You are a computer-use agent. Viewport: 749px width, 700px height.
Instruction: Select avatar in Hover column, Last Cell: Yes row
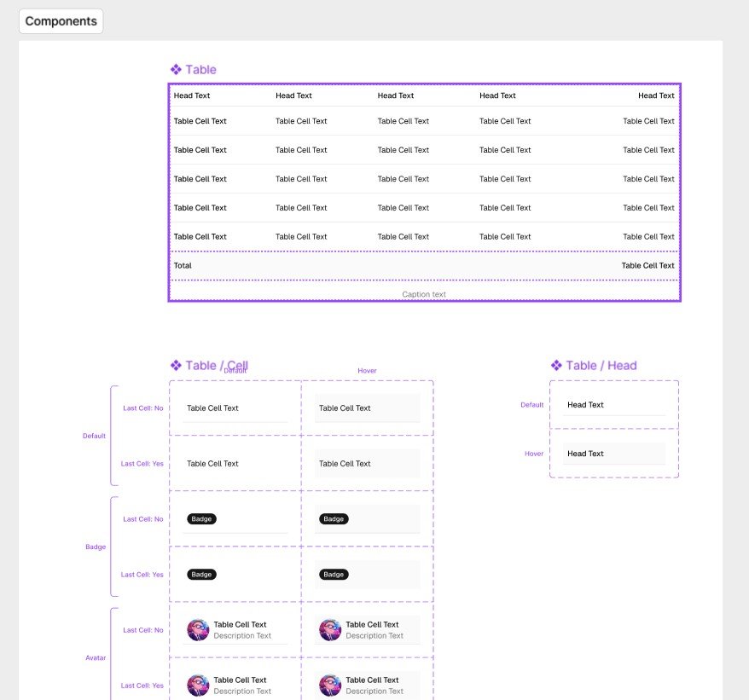[x=330, y=686]
